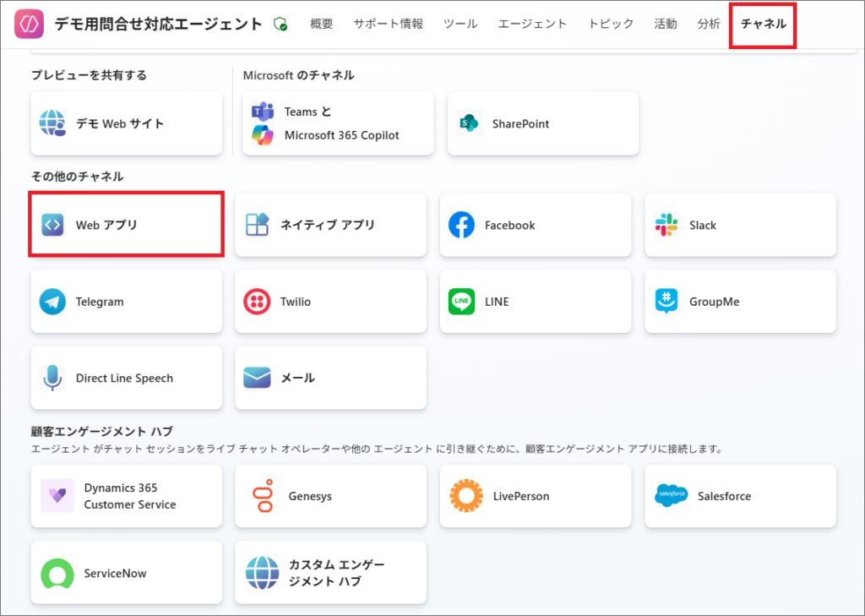865x616 pixels.
Task: Click the Salesforce cloud icon
Action: (x=672, y=496)
